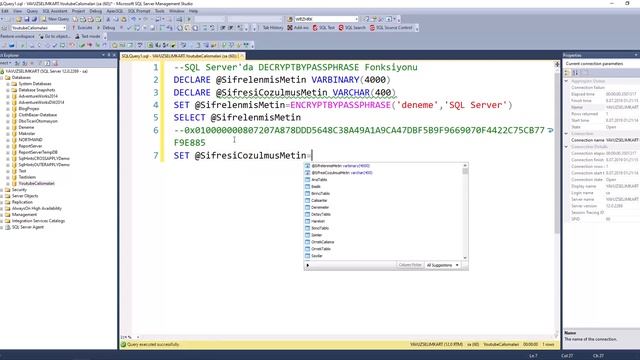Image resolution: width=640 pixels, height=360 pixels.
Task: Open the Help menu
Action: [x=193, y=11]
